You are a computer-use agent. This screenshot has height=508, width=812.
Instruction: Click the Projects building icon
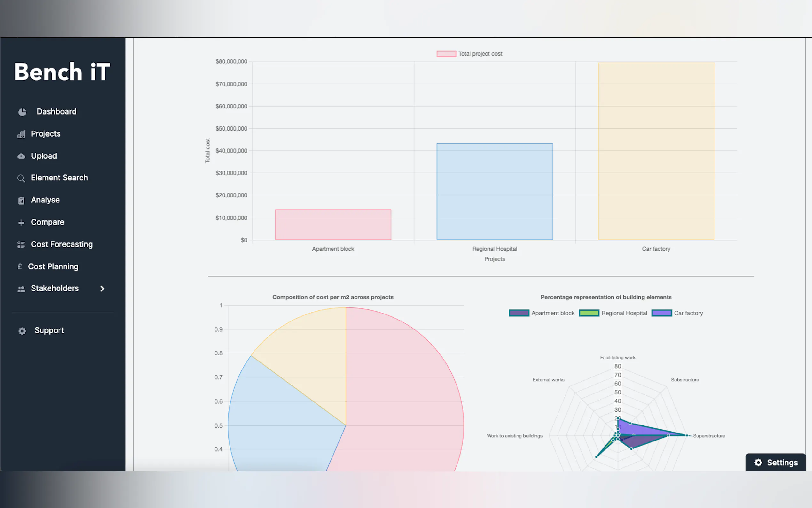pyautogui.click(x=21, y=134)
